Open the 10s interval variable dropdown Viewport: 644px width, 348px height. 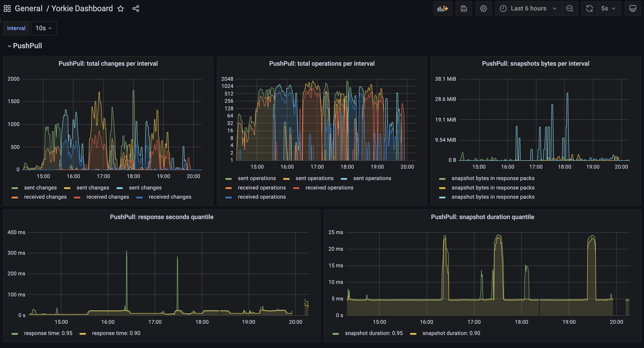click(44, 28)
